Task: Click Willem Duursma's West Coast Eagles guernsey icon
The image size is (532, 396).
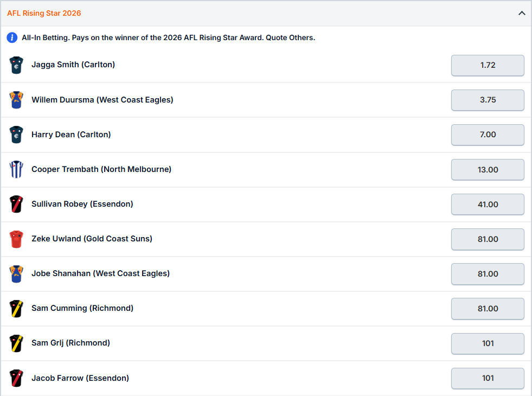Action: pos(16,100)
